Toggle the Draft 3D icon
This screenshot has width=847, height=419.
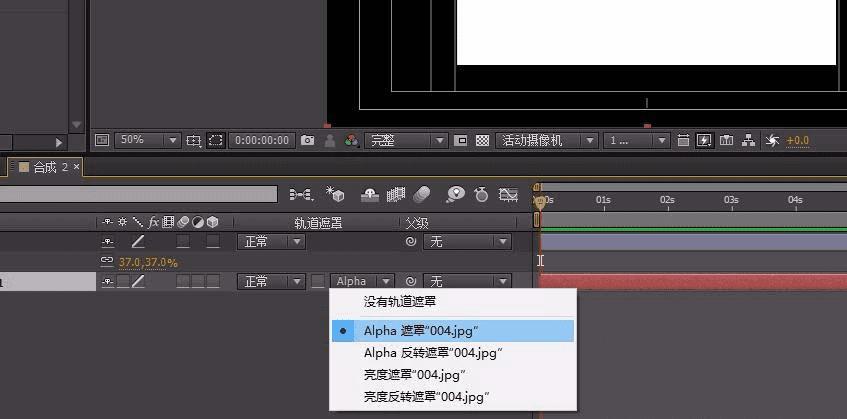coord(335,194)
